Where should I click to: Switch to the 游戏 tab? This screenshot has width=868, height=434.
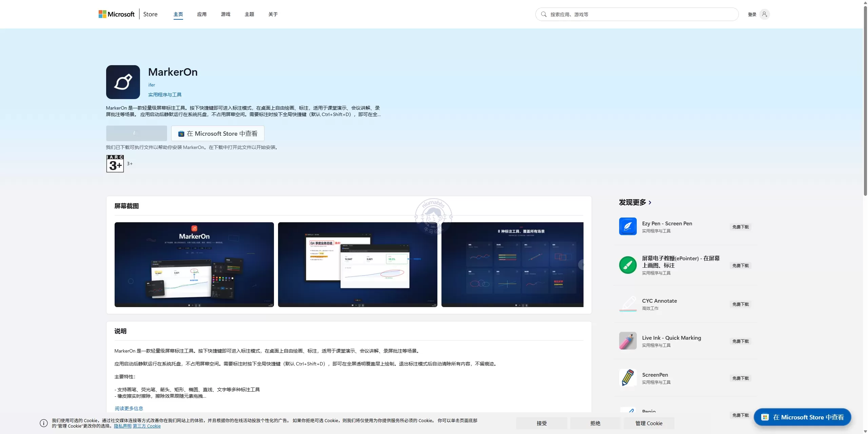point(225,14)
